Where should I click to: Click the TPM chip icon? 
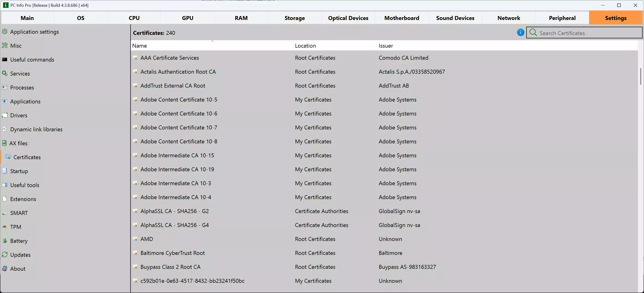[x=4, y=227]
